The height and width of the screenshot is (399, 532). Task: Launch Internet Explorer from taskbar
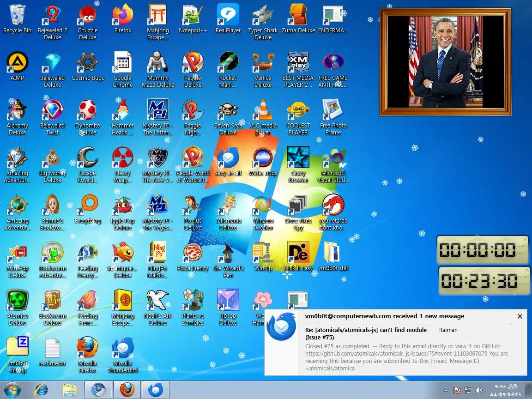point(42,390)
